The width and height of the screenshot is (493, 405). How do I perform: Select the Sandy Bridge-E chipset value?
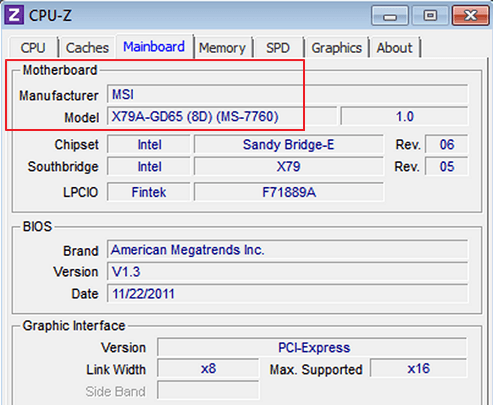pos(289,145)
